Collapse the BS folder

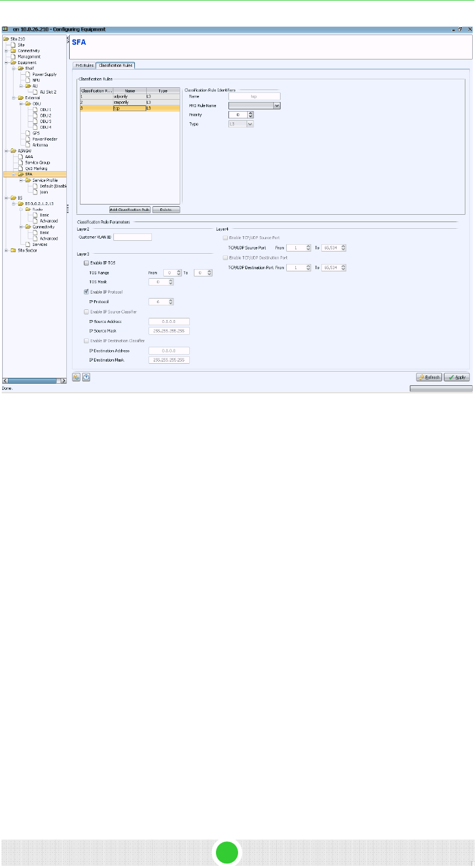(x=6, y=198)
